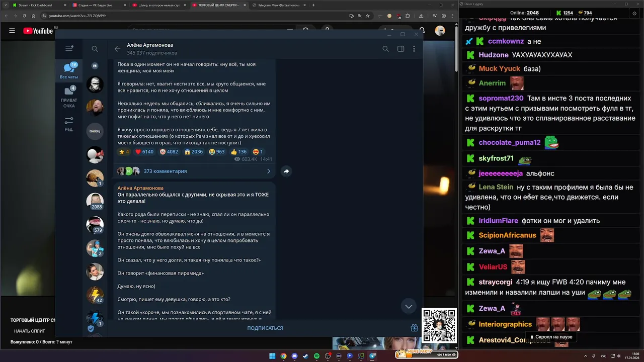This screenshot has height=362, width=644.
Task: Open the chat with 579 unread messages
Action: (95, 225)
